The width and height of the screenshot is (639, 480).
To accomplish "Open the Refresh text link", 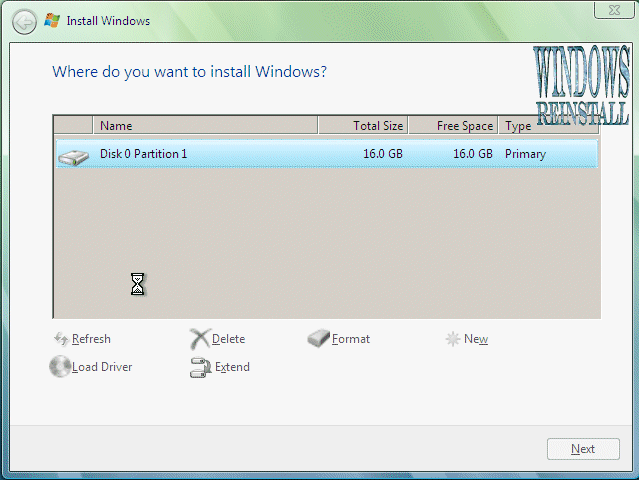I will coord(91,339).
